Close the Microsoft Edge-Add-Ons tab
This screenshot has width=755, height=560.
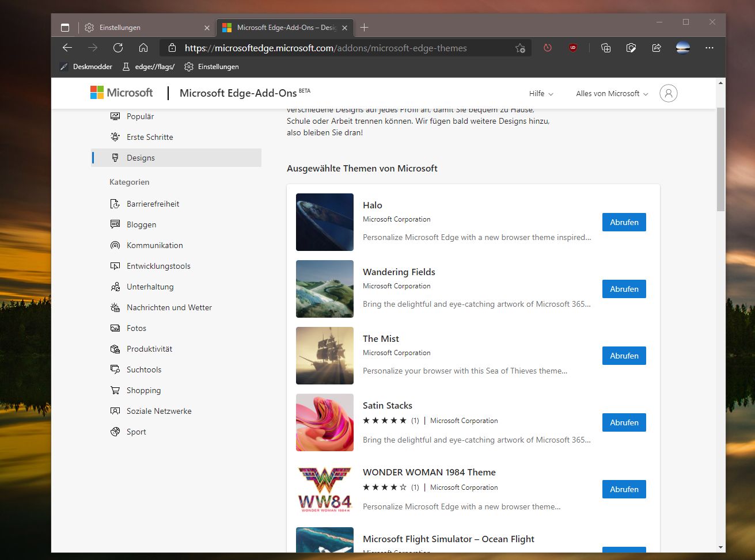tap(345, 28)
